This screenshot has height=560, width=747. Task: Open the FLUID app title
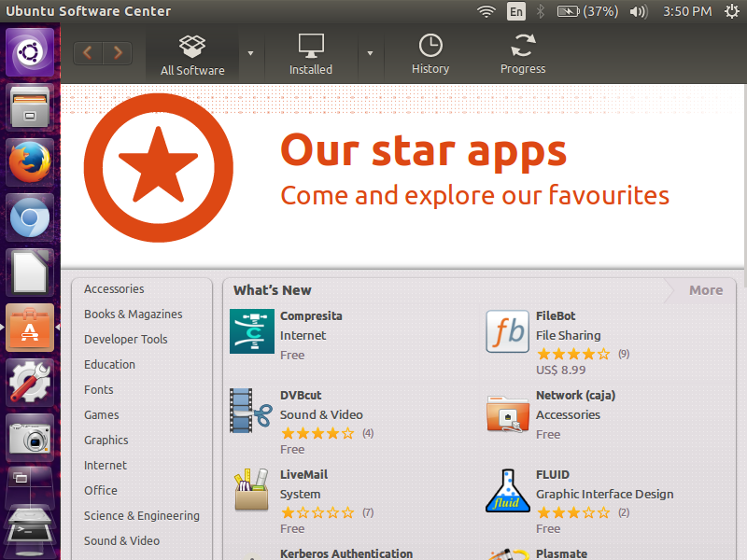[x=553, y=475]
